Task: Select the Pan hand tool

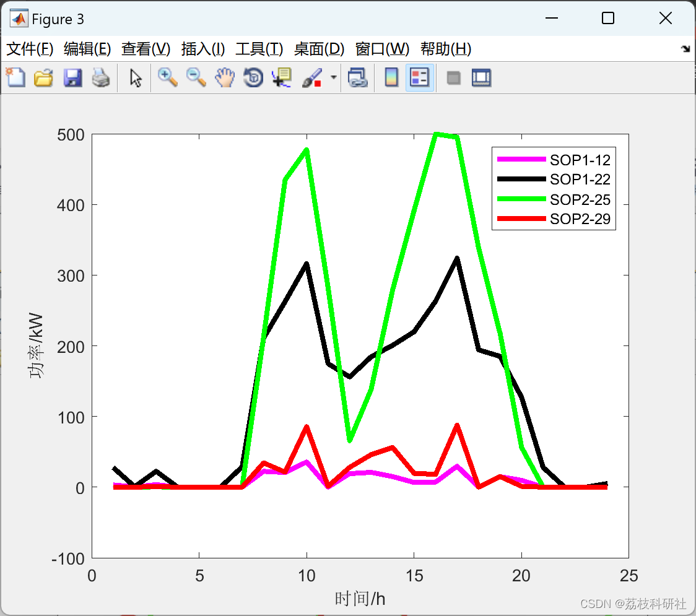Action: pyautogui.click(x=225, y=77)
